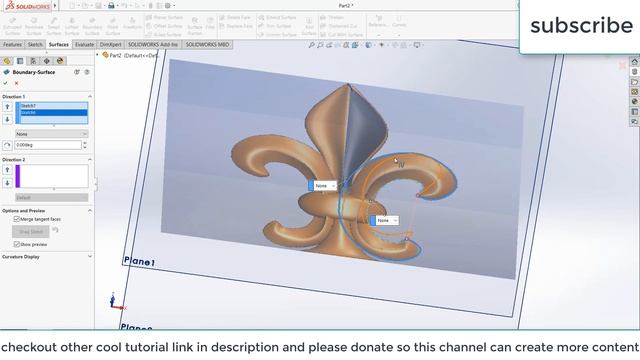Click the Extruded Surface ribbon tool
The image size is (640, 360).
pyautogui.click(x=12, y=26)
